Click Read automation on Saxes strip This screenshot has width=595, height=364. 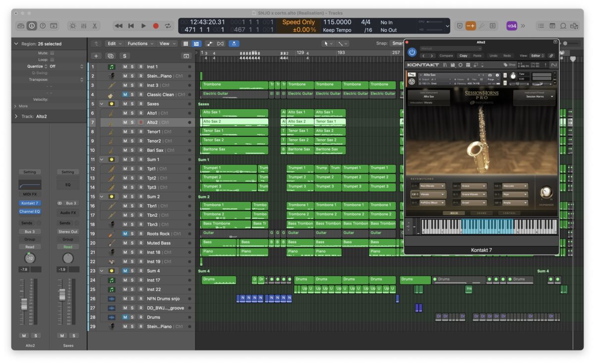[68, 247]
